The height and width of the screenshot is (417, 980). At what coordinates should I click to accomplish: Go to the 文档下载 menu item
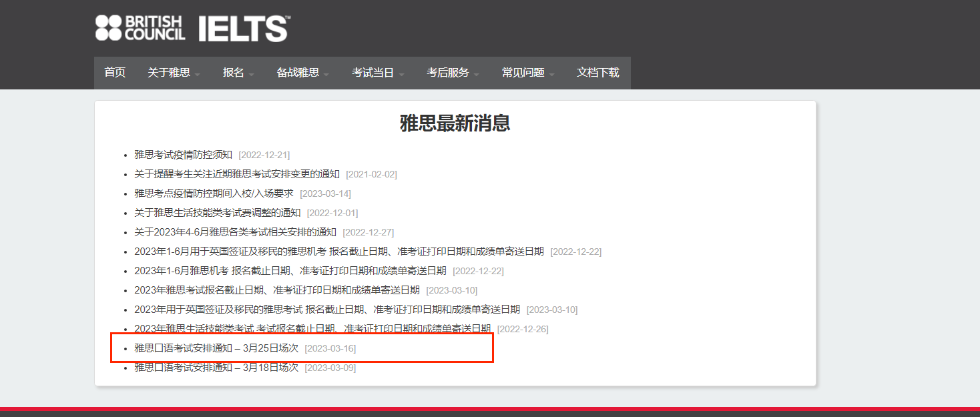(598, 73)
